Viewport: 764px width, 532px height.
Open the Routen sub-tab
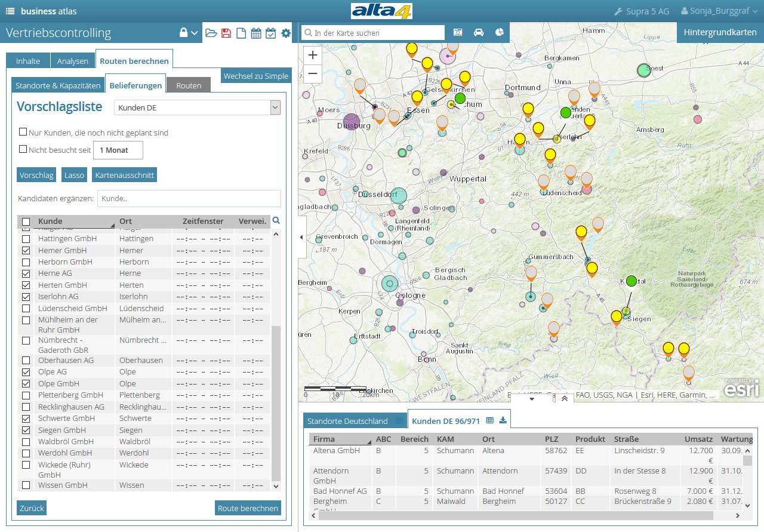(x=189, y=85)
